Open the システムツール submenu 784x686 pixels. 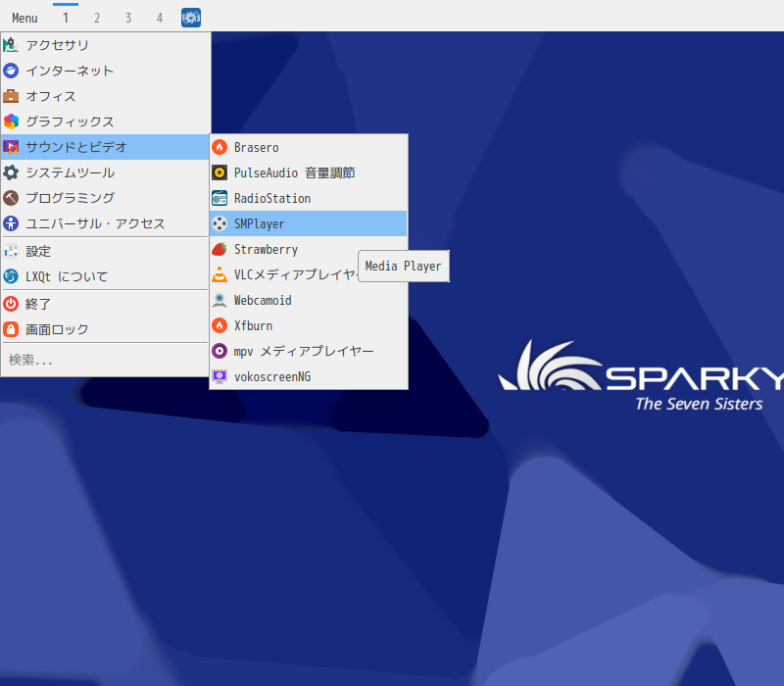[105, 172]
